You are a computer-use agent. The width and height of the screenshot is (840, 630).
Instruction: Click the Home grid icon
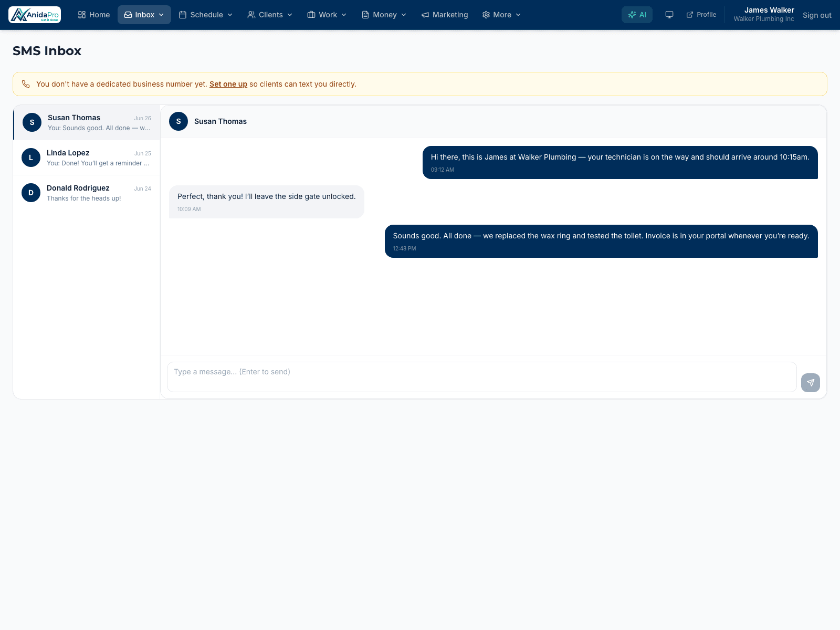click(x=82, y=15)
